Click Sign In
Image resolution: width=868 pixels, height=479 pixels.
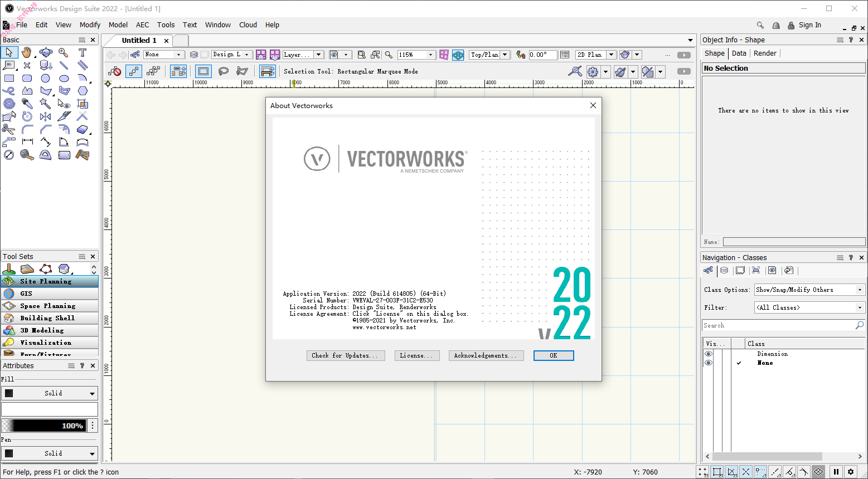click(x=809, y=25)
